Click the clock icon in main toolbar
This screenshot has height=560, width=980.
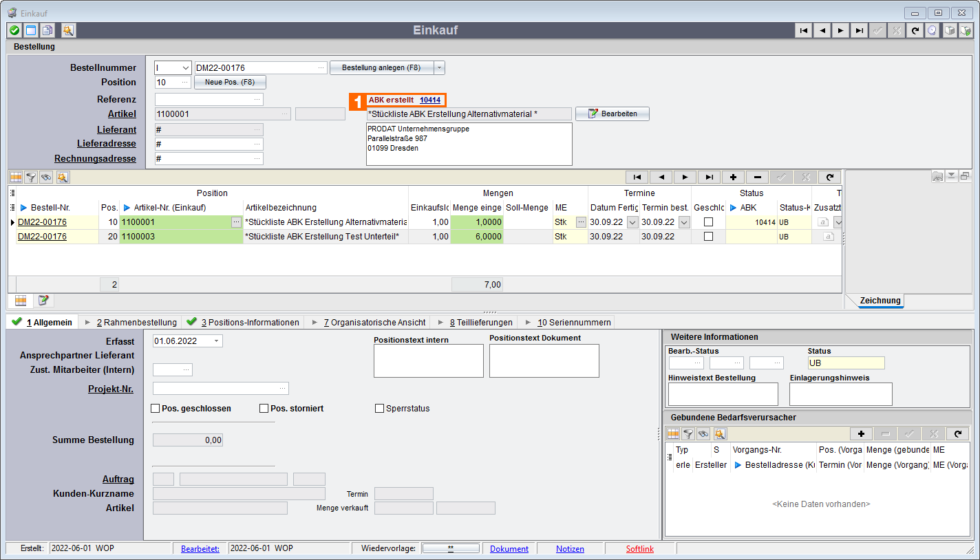coord(932,30)
